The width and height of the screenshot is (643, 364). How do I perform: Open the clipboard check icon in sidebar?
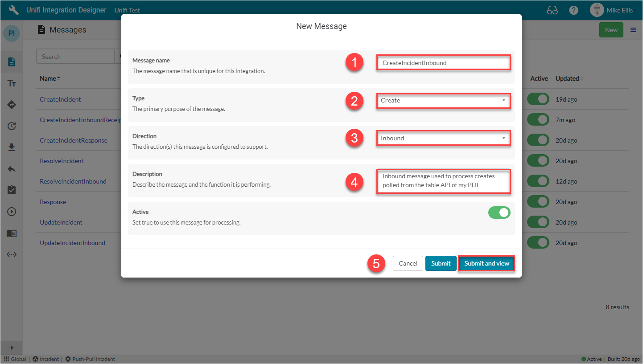tap(12, 190)
